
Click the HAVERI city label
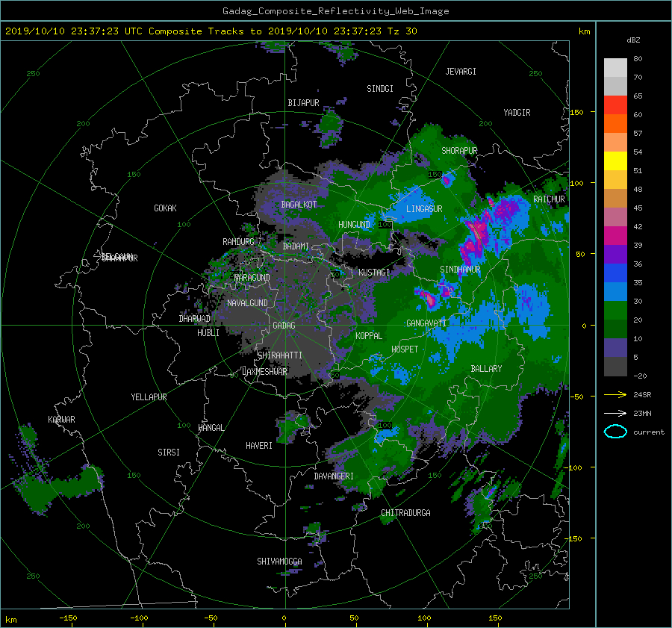point(259,446)
